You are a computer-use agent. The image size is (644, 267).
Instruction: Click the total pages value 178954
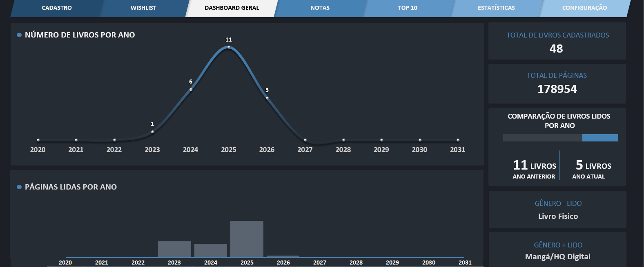pos(557,89)
